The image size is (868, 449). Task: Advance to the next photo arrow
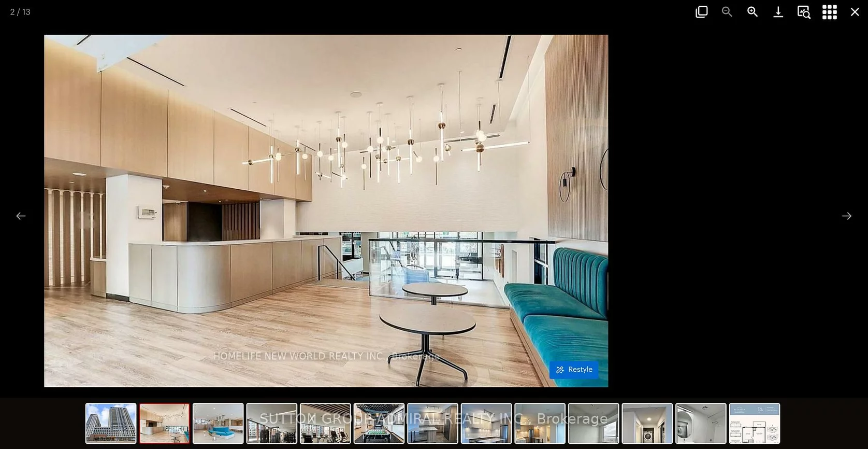point(846,216)
